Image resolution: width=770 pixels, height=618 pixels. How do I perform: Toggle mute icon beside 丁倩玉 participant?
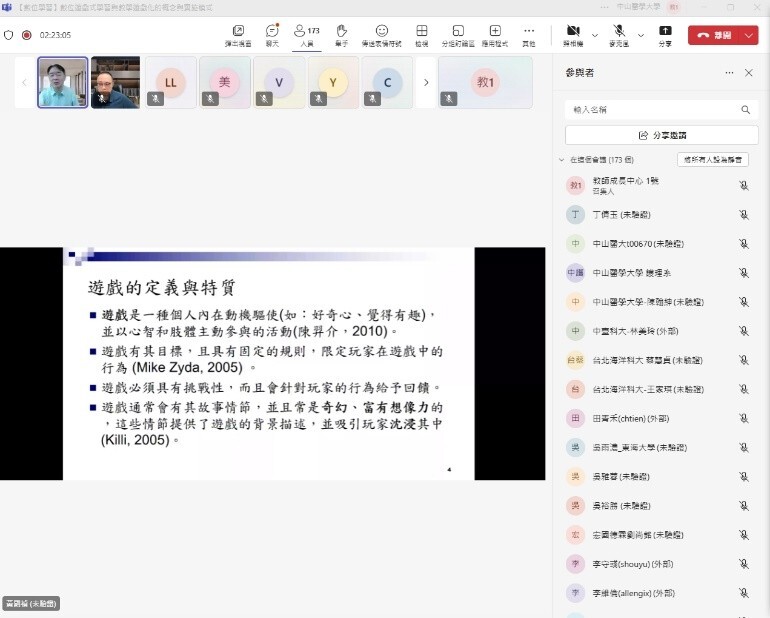[x=743, y=214]
